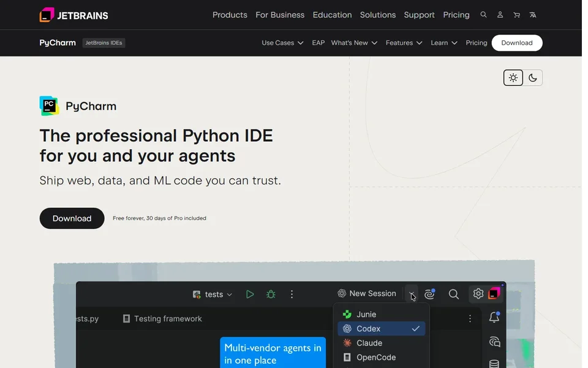The width and height of the screenshot is (588, 368).
Task: Click the AI swirl icon with blue dot
Action: (430, 294)
